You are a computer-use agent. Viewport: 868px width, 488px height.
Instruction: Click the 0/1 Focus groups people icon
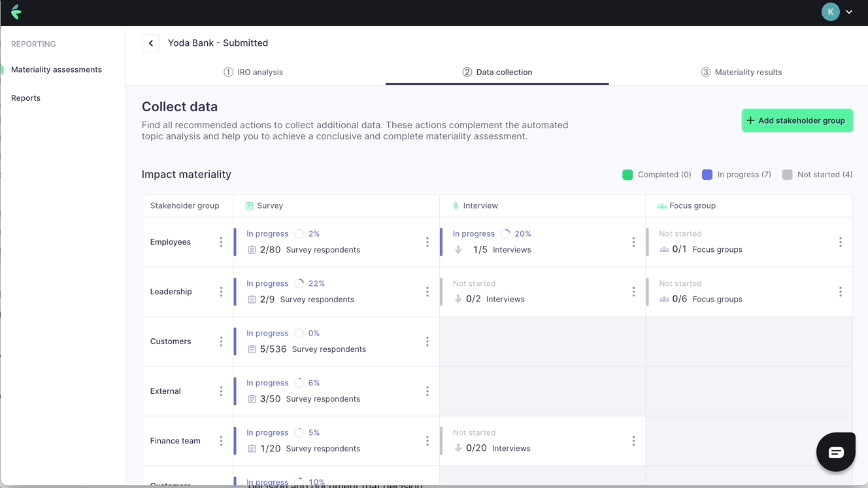[664, 250]
